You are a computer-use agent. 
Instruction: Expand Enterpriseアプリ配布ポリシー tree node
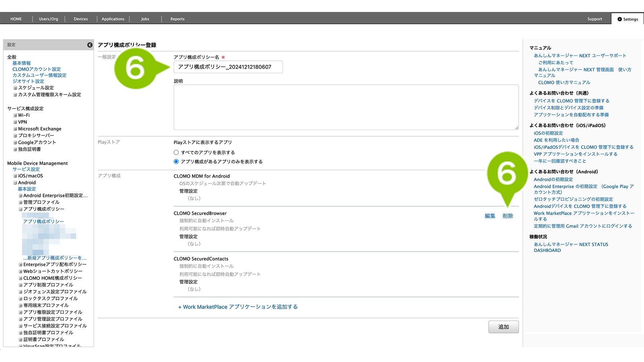coord(21,265)
